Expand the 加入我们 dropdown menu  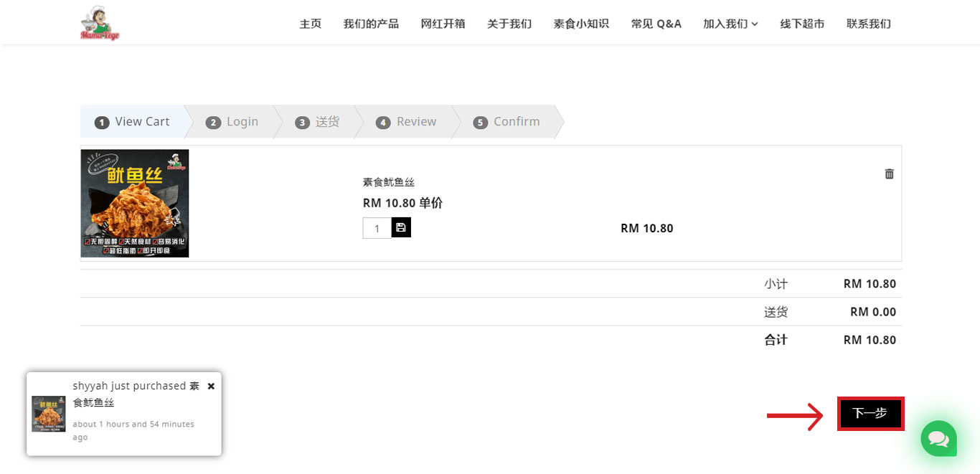tap(730, 24)
